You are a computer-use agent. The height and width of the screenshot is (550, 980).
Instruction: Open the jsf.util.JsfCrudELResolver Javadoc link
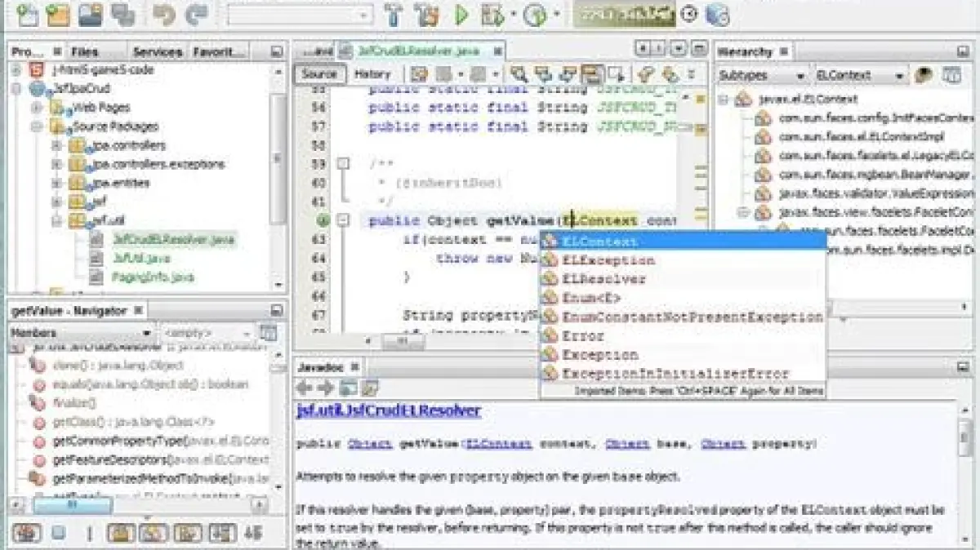tap(388, 410)
